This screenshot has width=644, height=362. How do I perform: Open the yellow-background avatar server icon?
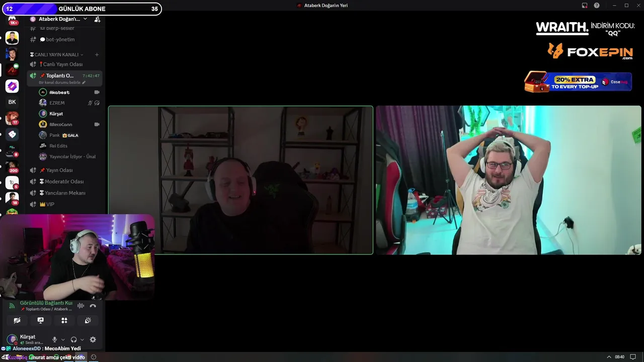pos(12,38)
